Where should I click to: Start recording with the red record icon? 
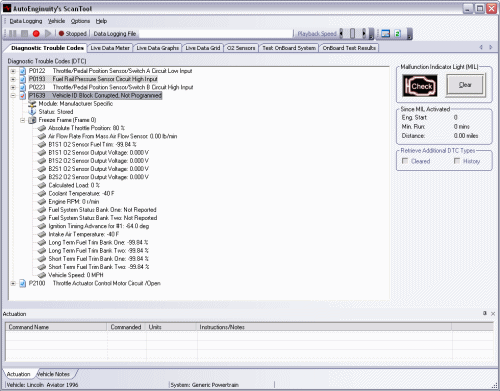pos(36,34)
